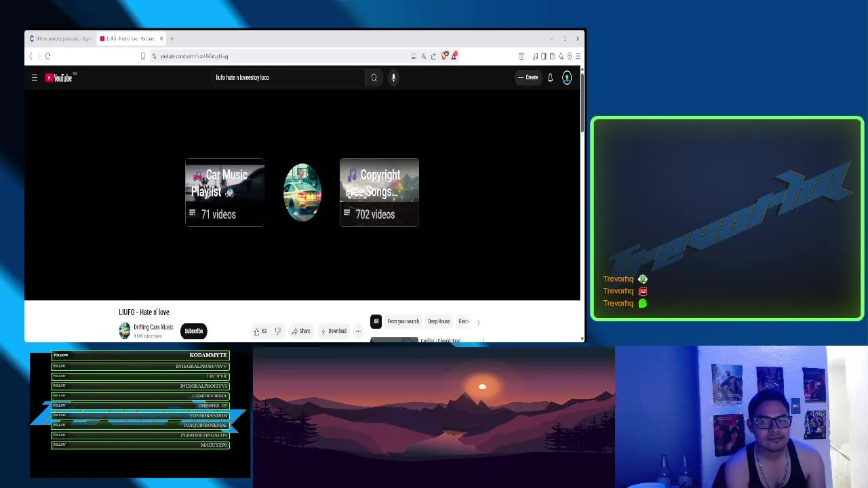Click the browser forward arrow
Image resolution: width=868 pixels, height=488 pixels.
pos(39,56)
